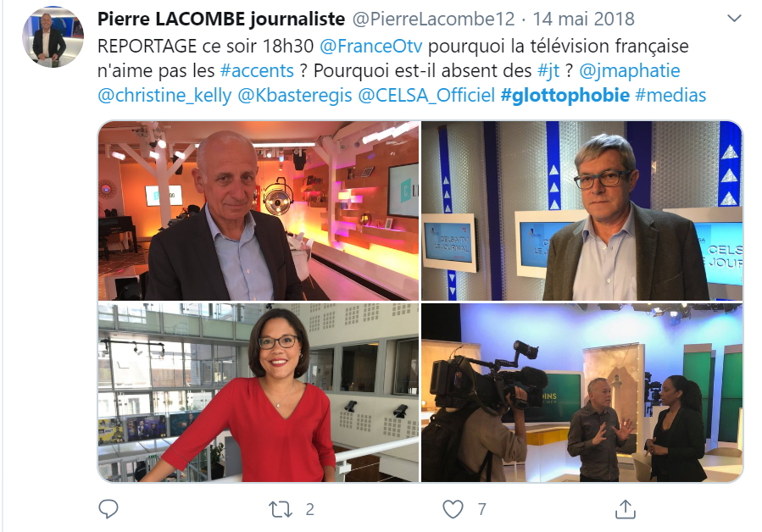View the bald man in orange studio photo
The height and width of the screenshot is (532, 762).
click(x=258, y=210)
